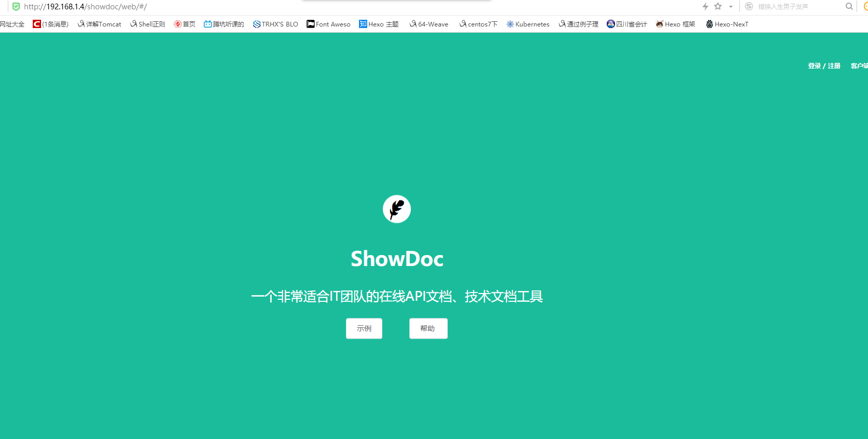Viewport: 868px width, 439px height.
Task: Click the 一个非常适合IT团队 subtitle text
Action: (397, 297)
